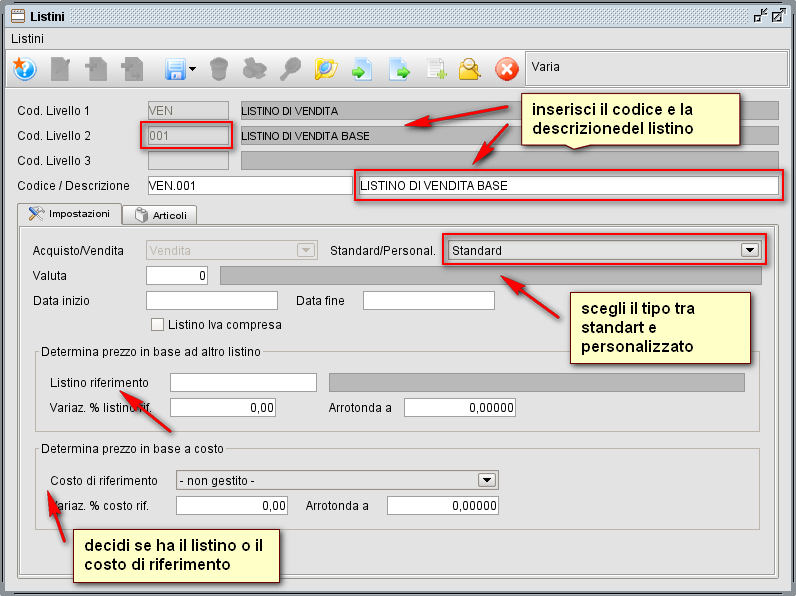Click the Cod. Livello 2 field 001
The width and height of the screenshot is (796, 596).
coord(188,136)
